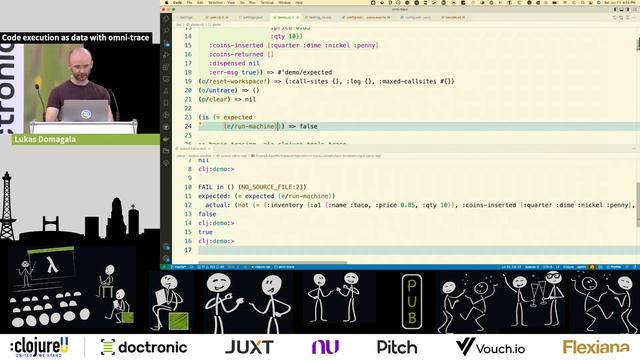640x360 pixels.
Task: Open the Search view in activity bar
Action: pyautogui.click(x=166, y=31)
